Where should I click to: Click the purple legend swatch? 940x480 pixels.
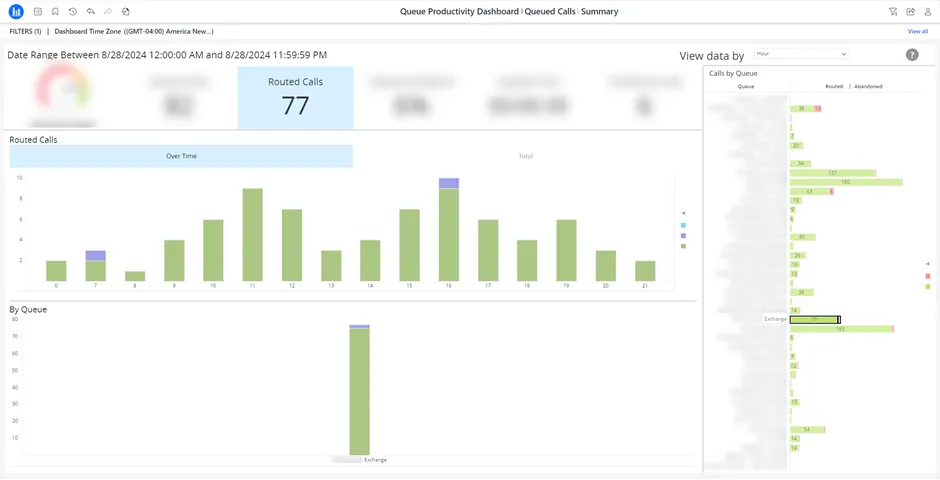pyautogui.click(x=683, y=236)
